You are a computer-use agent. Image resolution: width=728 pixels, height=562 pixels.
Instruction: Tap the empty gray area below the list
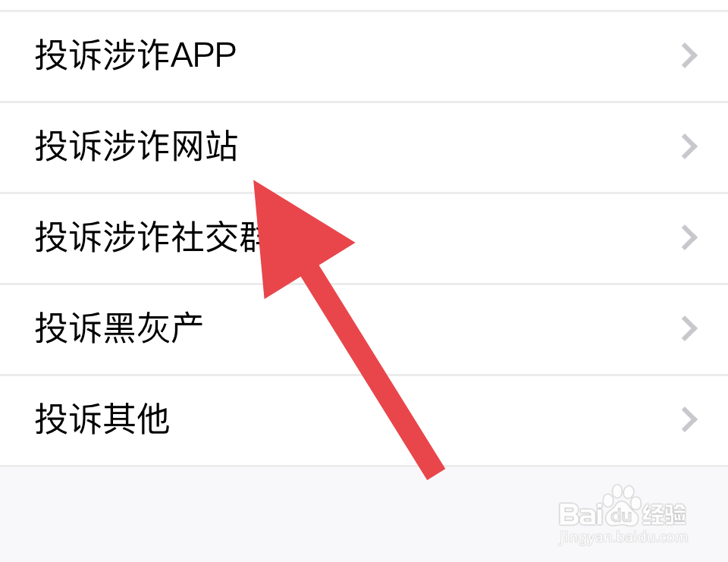[278, 515]
